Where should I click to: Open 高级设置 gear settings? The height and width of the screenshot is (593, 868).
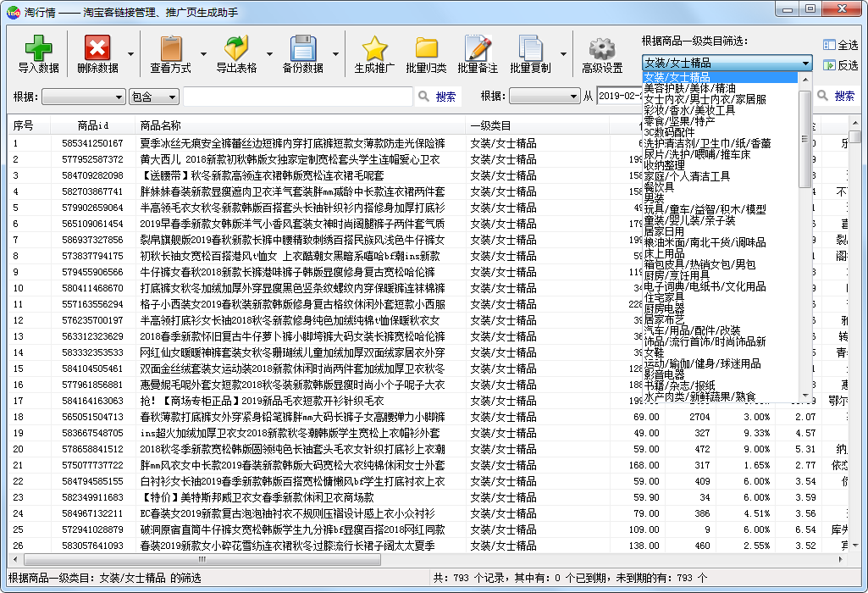602,54
